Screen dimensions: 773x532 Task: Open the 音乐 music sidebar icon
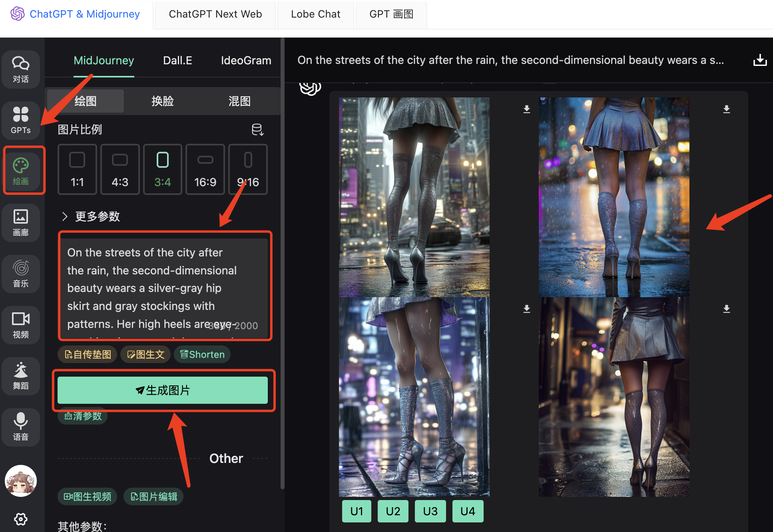[21, 273]
